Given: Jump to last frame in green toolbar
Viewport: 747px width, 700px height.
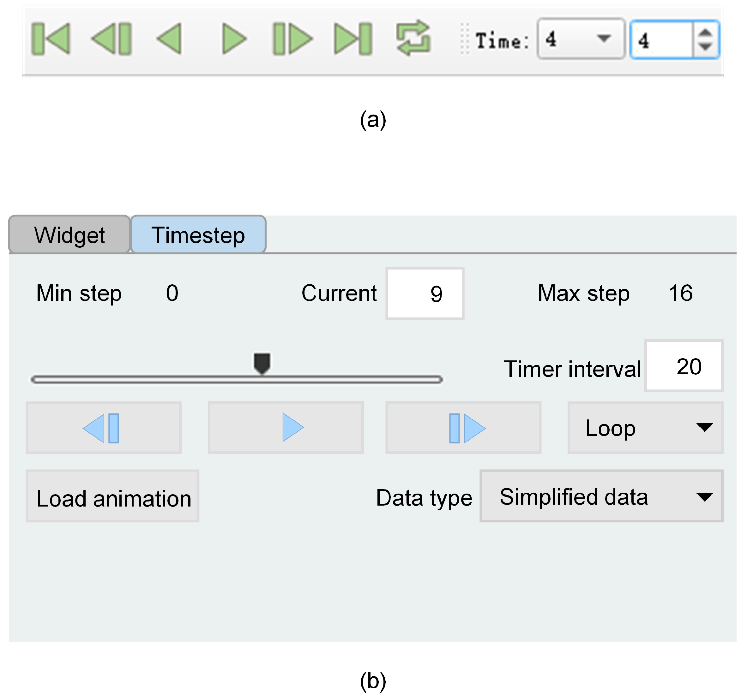Looking at the screenshot, I should 353,39.
